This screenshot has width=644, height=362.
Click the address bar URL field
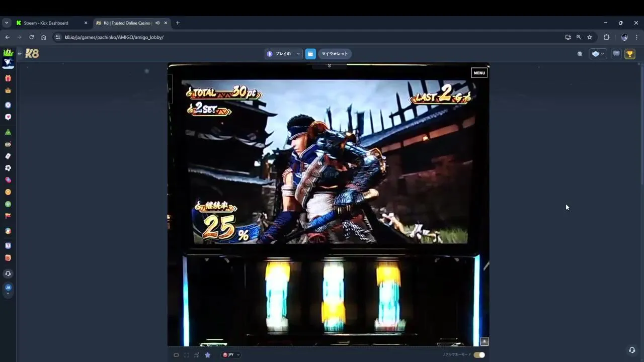312,37
